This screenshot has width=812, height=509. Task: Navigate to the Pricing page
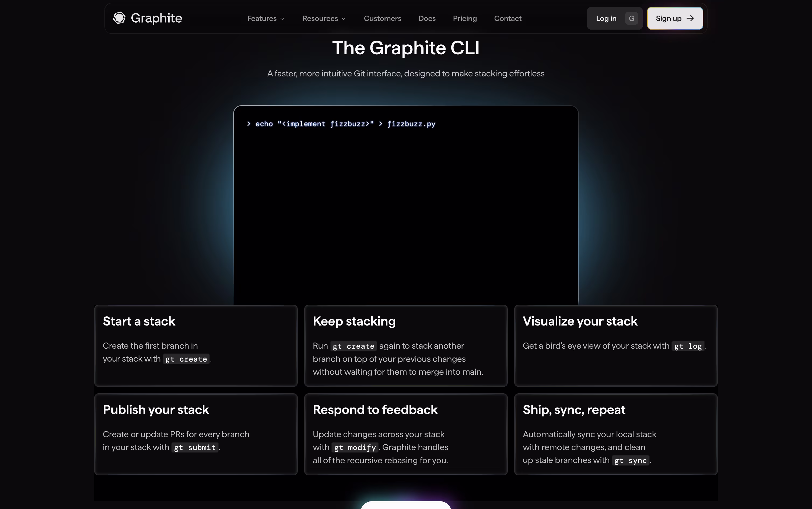coord(465,19)
